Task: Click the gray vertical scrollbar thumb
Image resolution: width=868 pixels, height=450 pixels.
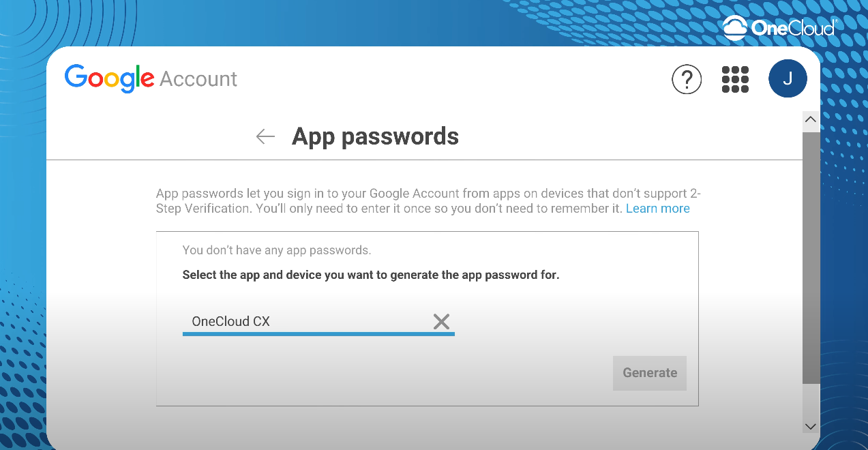Action: [811, 258]
